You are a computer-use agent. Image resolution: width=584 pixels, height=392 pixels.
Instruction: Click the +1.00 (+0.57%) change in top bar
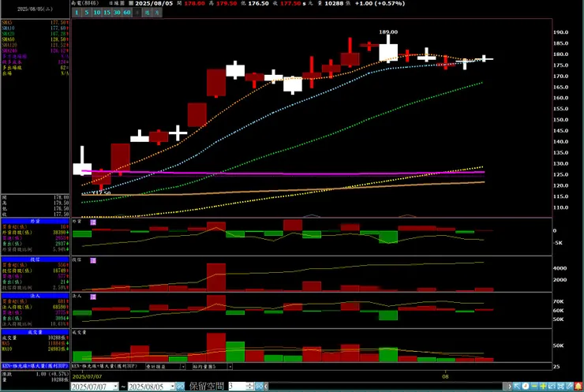point(380,3)
